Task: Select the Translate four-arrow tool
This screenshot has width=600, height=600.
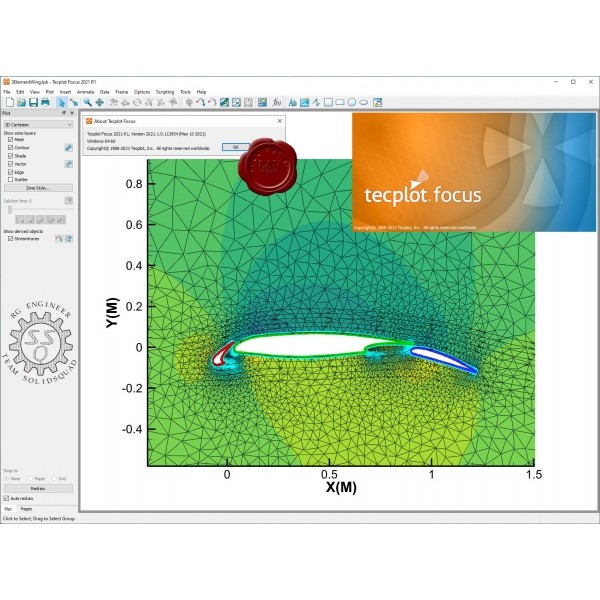Action: pos(99,102)
